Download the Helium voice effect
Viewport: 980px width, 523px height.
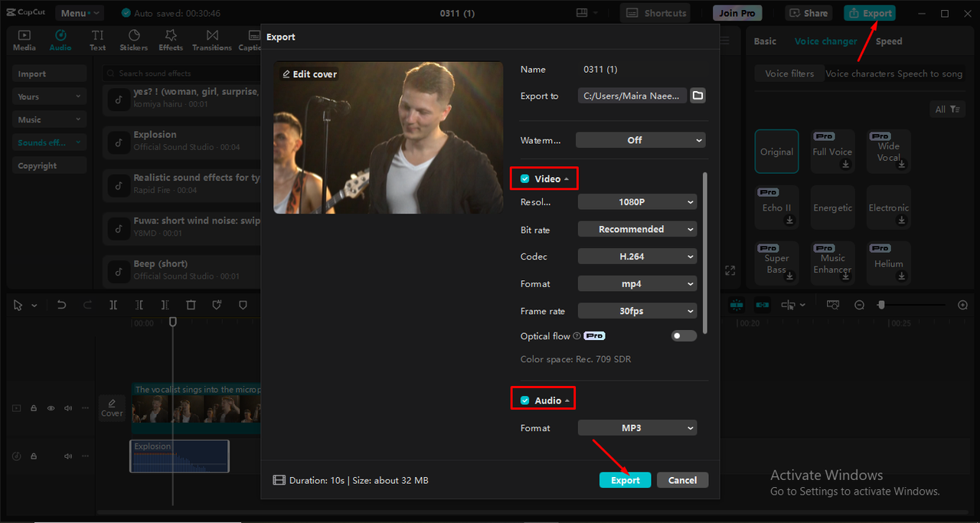[902, 276]
